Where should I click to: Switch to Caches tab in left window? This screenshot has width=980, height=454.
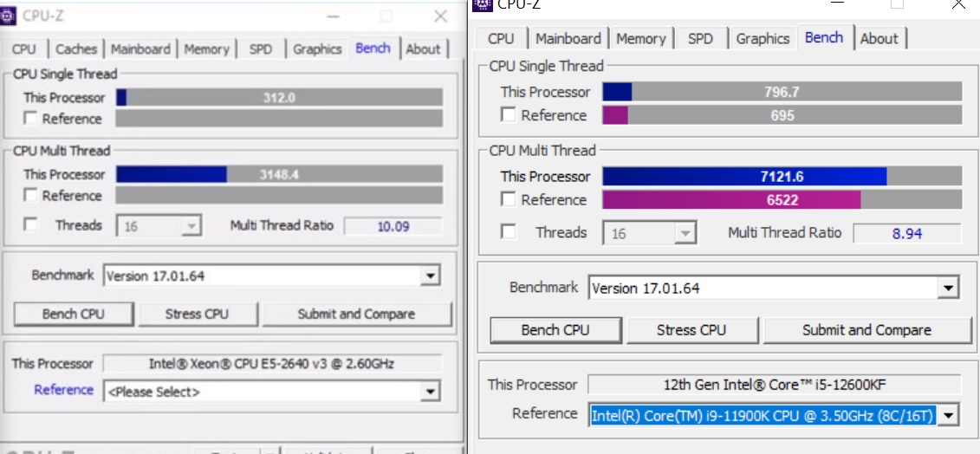(76, 49)
